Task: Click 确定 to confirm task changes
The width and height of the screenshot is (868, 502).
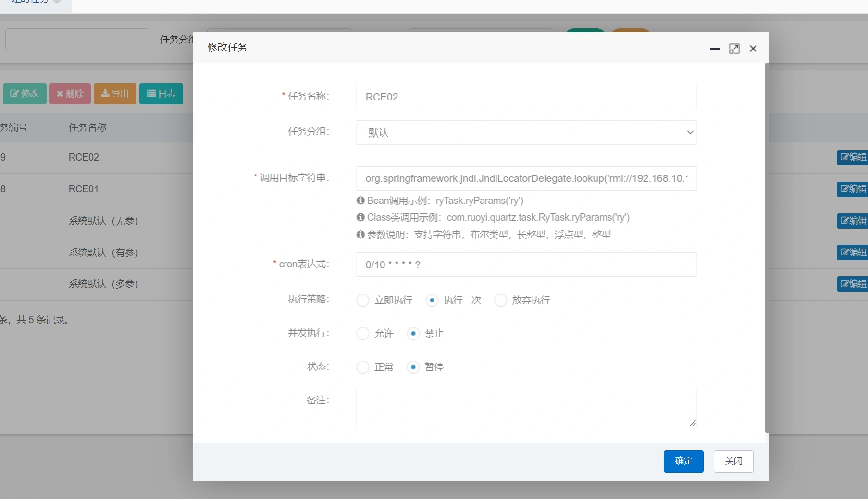Action: [x=683, y=461]
